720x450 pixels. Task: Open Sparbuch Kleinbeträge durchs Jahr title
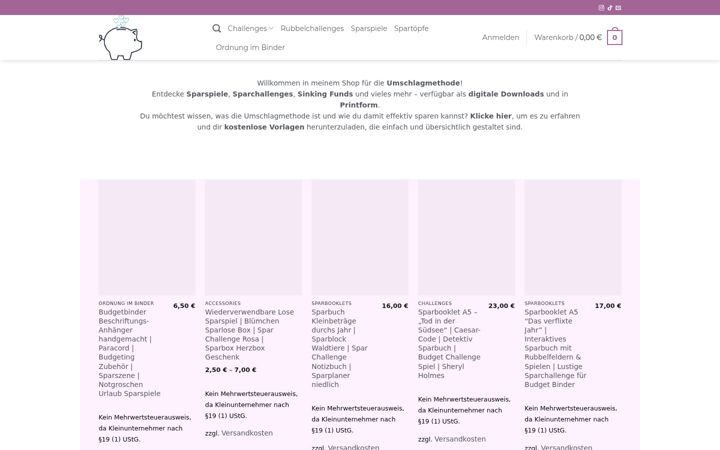pyautogui.click(x=339, y=348)
